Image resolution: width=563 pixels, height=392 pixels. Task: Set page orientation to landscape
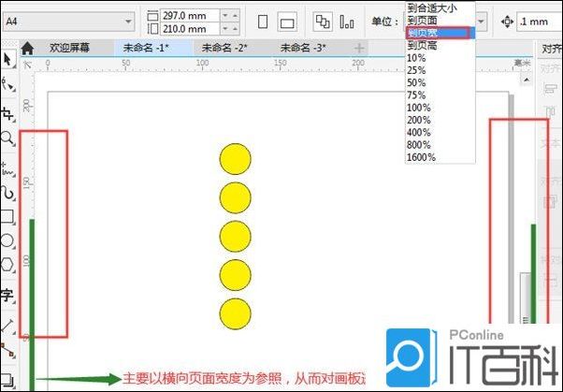(287, 22)
